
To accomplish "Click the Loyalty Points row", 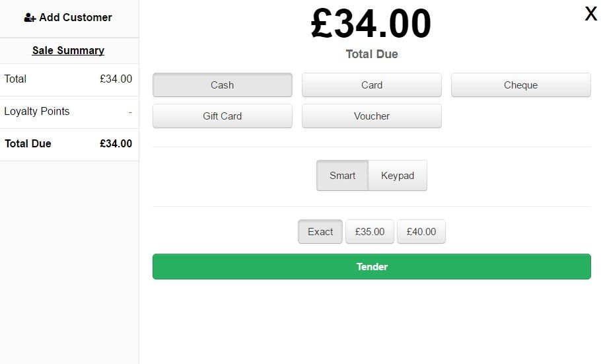I will pos(69,112).
